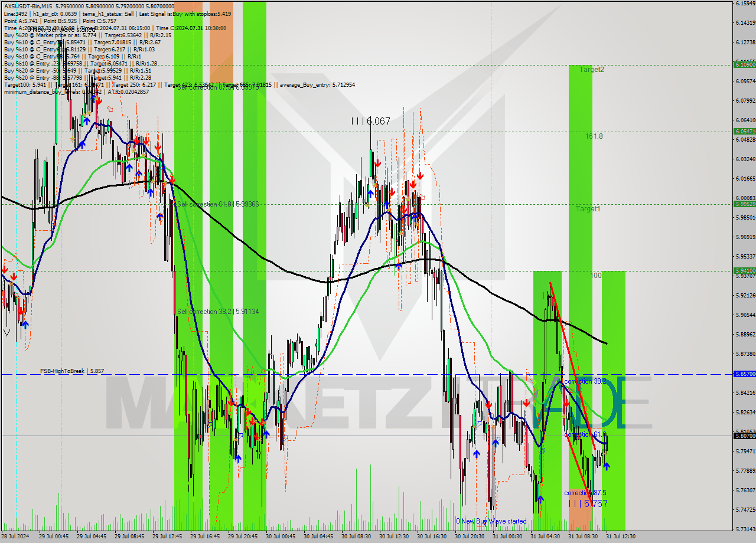Click the 'correction 61.8' label
756x543 pixels.
point(585,434)
